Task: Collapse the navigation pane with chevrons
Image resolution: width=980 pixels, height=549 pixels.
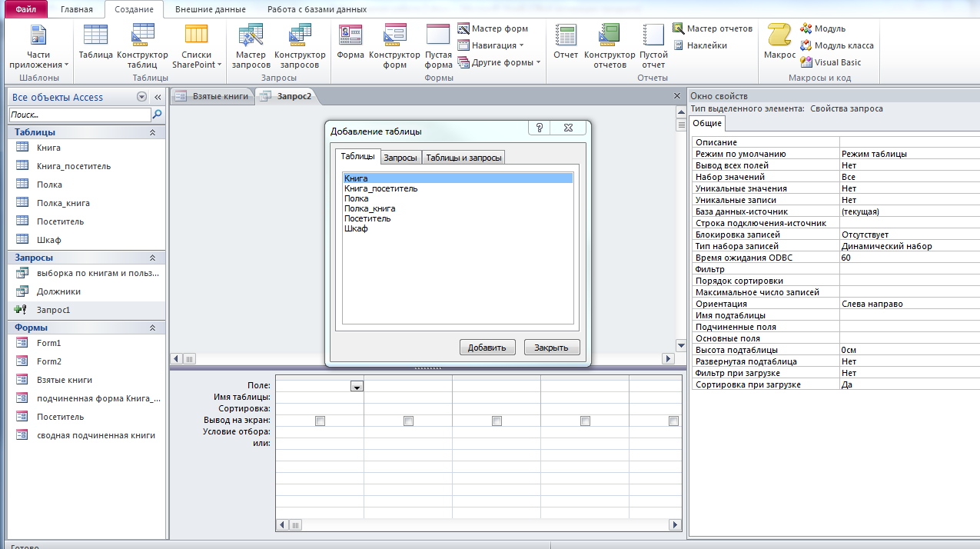Action: pyautogui.click(x=158, y=97)
